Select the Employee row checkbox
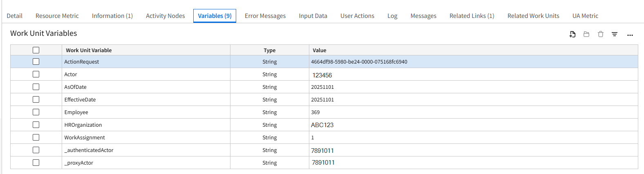 coord(36,112)
